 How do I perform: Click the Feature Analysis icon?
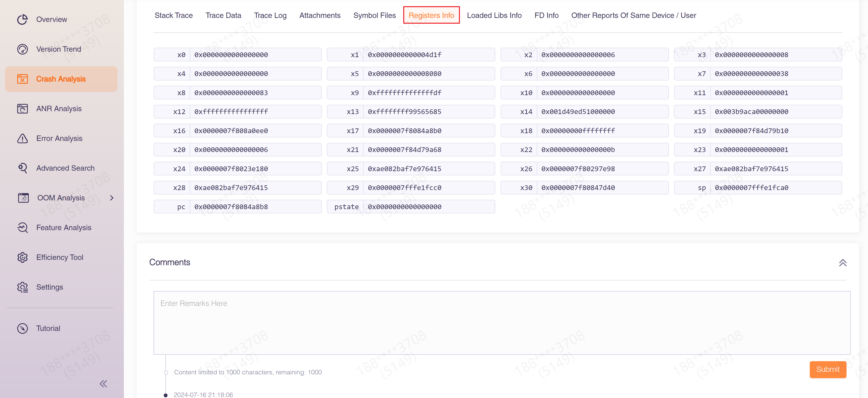click(22, 228)
